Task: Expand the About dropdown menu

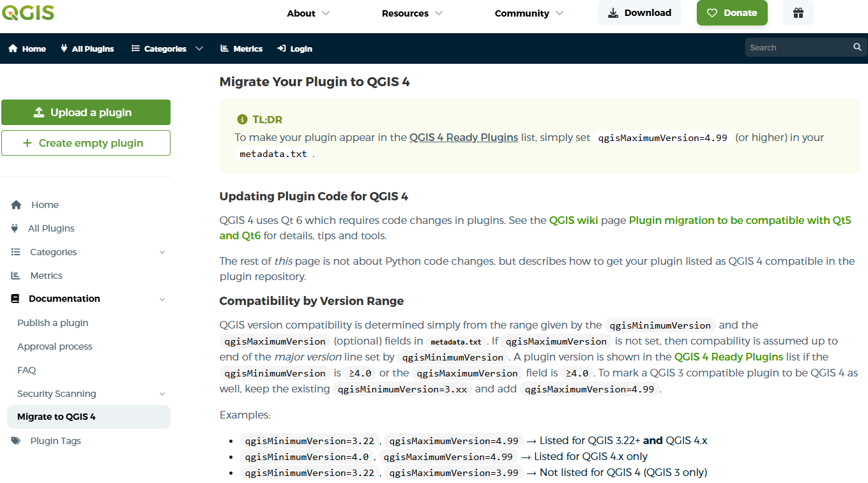Action: (308, 13)
